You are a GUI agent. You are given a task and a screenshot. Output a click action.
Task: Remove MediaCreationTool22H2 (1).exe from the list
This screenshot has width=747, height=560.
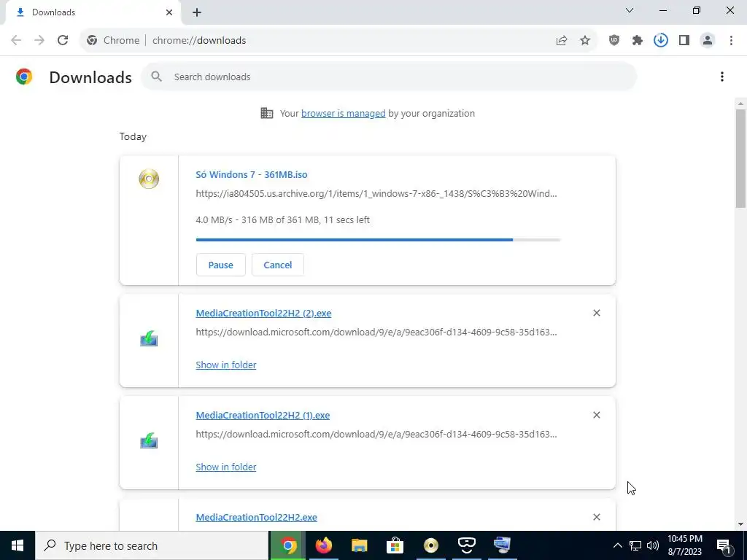tap(597, 415)
